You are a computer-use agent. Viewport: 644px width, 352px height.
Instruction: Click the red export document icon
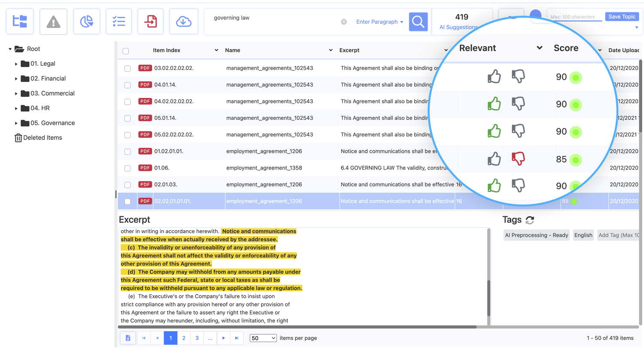(x=151, y=21)
